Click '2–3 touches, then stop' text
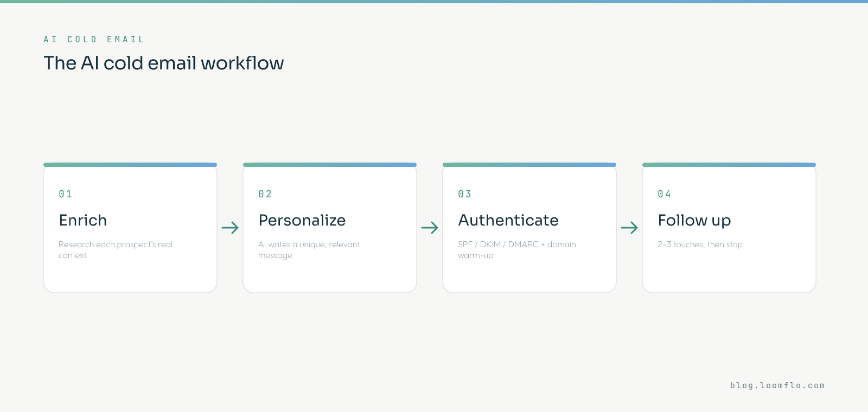This screenshot has width=868, height=412. [700, 244]
